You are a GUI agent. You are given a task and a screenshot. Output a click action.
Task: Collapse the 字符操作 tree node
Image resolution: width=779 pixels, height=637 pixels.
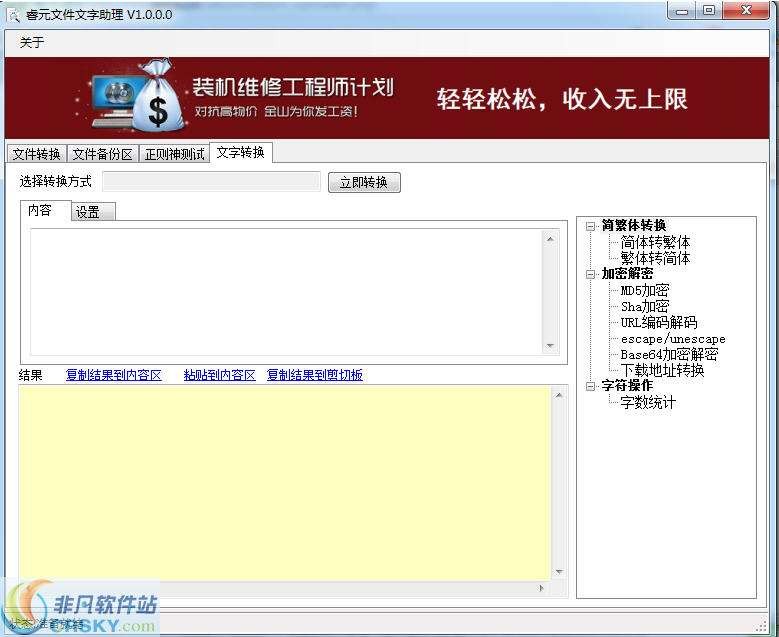[x=590, y=386]
